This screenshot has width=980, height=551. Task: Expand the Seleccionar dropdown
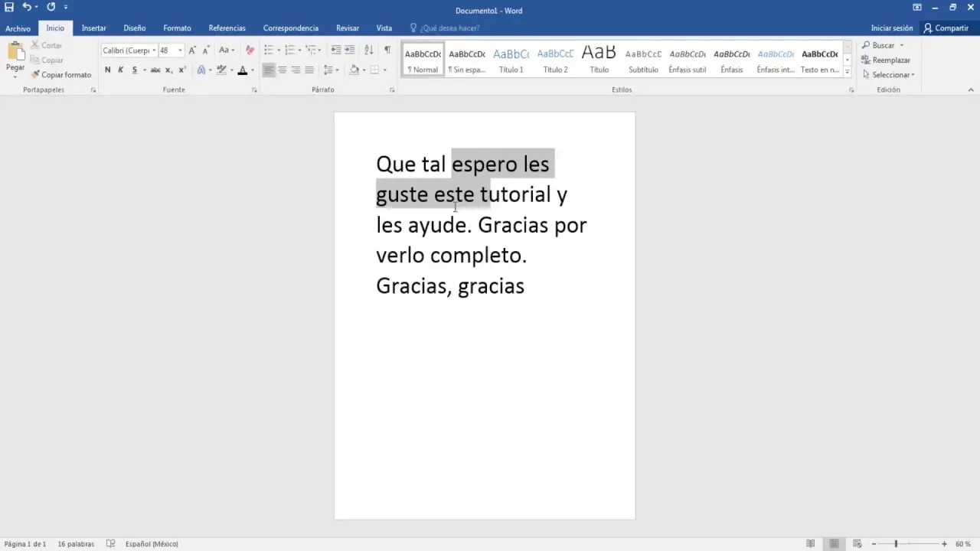pos(891,75)
